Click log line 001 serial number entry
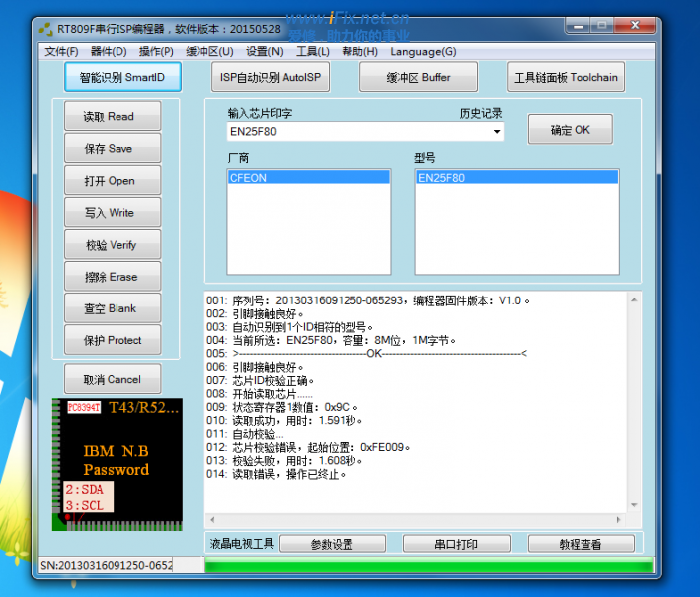Screen dimensions: 700x597 [367, 300]
